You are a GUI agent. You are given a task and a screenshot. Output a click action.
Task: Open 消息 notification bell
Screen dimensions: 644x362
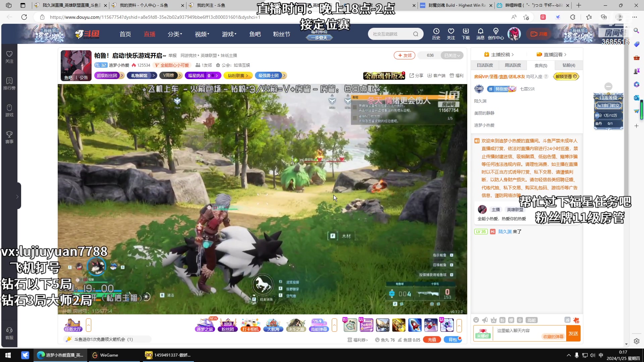point(480,34)
